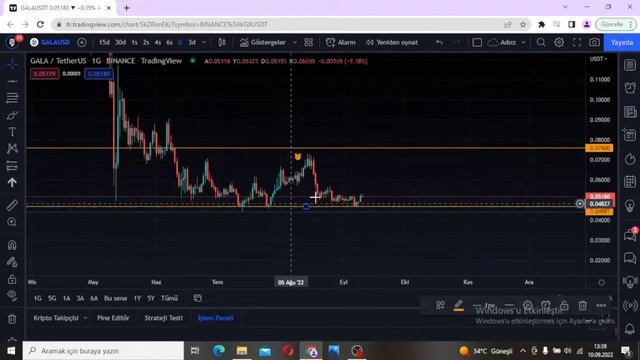The image size is (640, 360).
Task: Click the orange 0.07600 price label
Action: point(599,148)
